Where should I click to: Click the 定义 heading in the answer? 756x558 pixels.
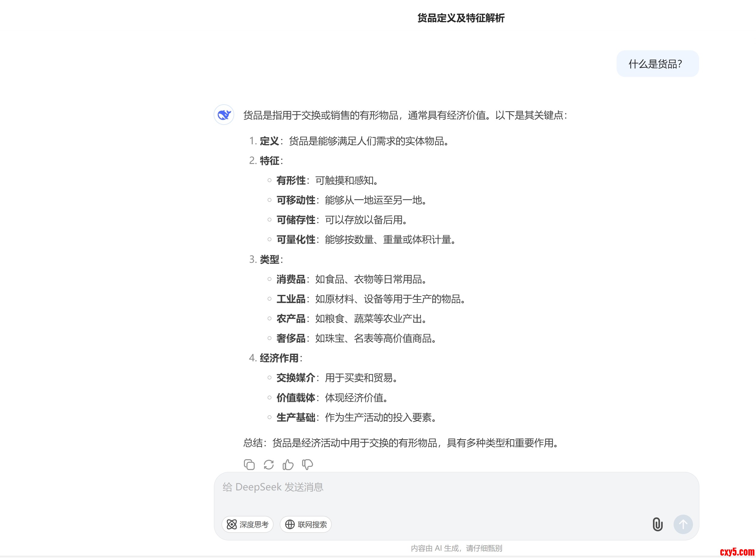tap(269, 141)
